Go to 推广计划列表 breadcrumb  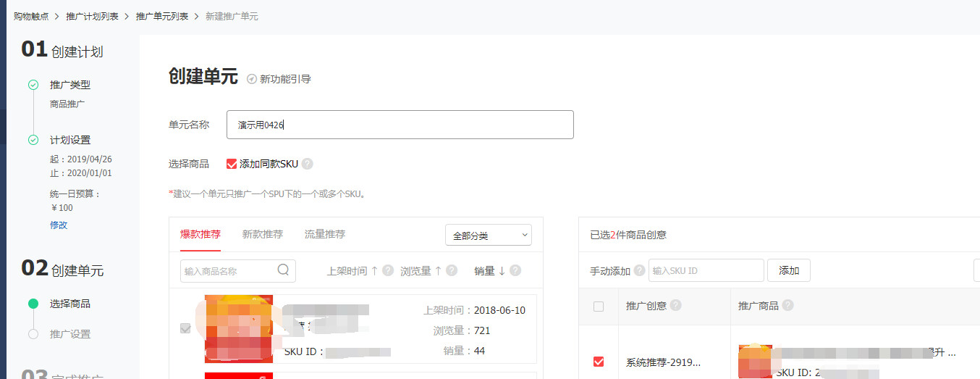[x=92, y=16]
